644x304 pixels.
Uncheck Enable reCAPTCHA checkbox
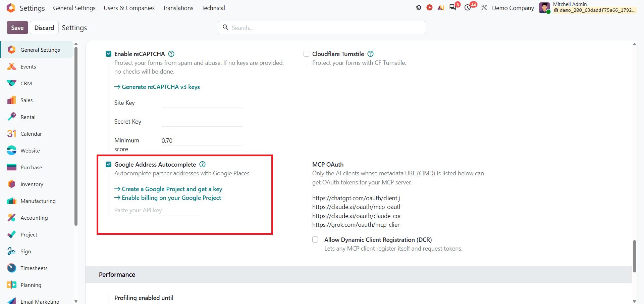[x=108, y=54]
